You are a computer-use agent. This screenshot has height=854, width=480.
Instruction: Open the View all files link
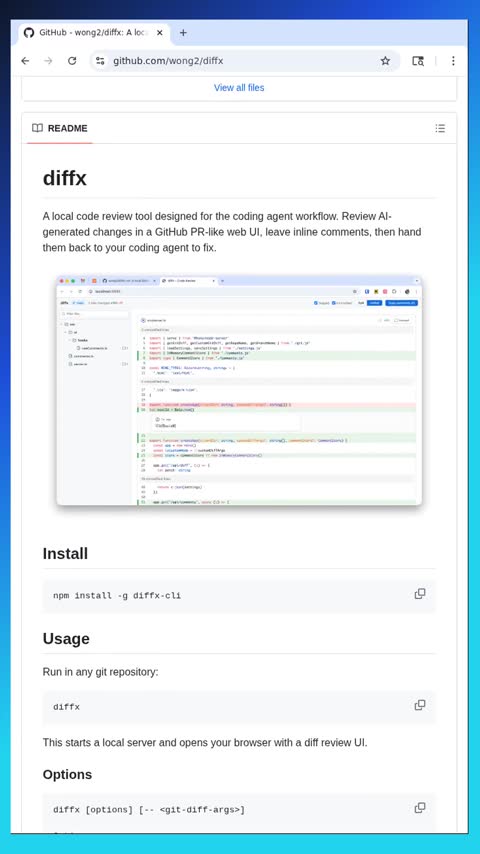pos(239,88)
